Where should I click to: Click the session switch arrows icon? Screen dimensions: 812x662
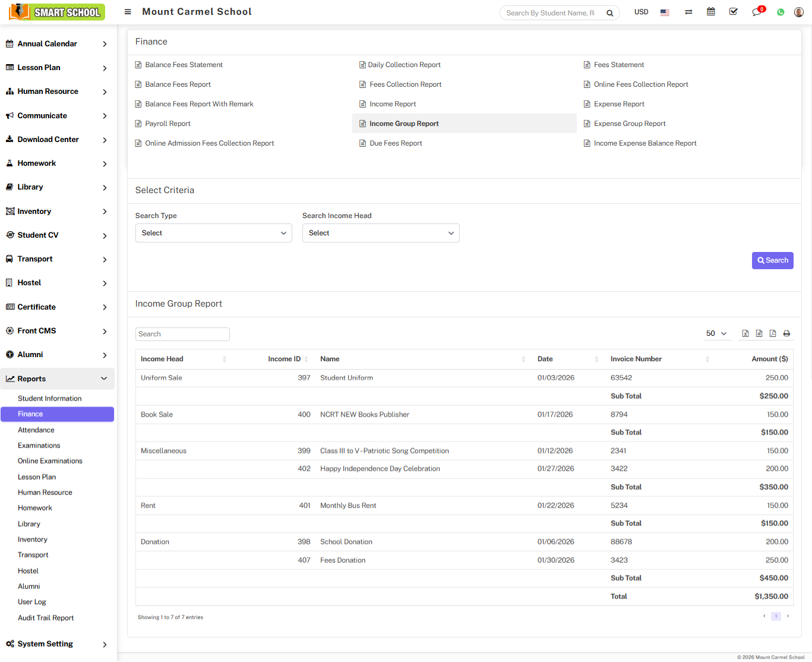click(688, 12)
